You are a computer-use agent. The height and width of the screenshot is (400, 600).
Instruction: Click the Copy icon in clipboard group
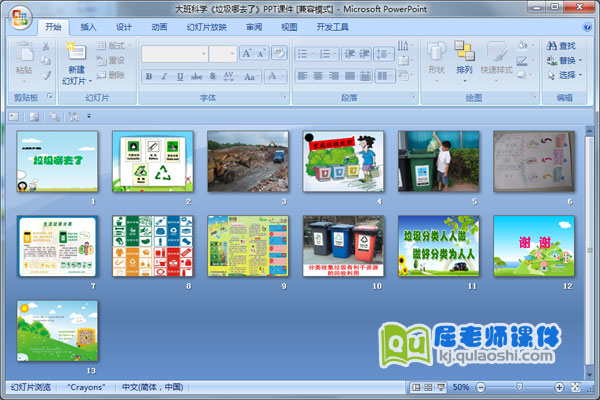46,60
